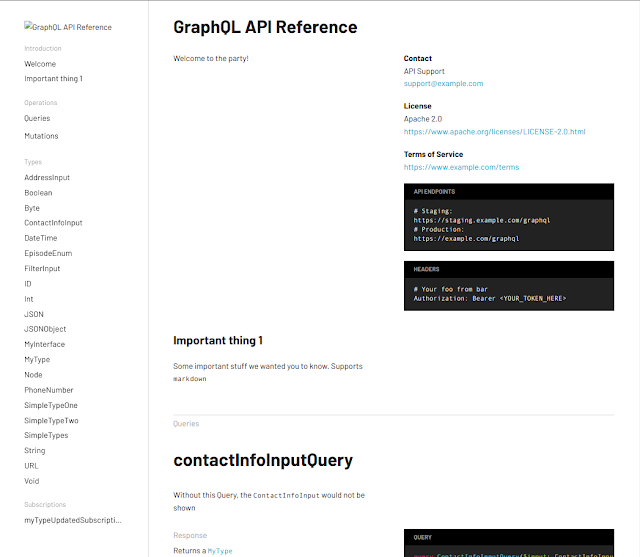640x557 pixels.
Task: Click the Queries section label above contactInfoInputQuery
Action: coord(186,424)
